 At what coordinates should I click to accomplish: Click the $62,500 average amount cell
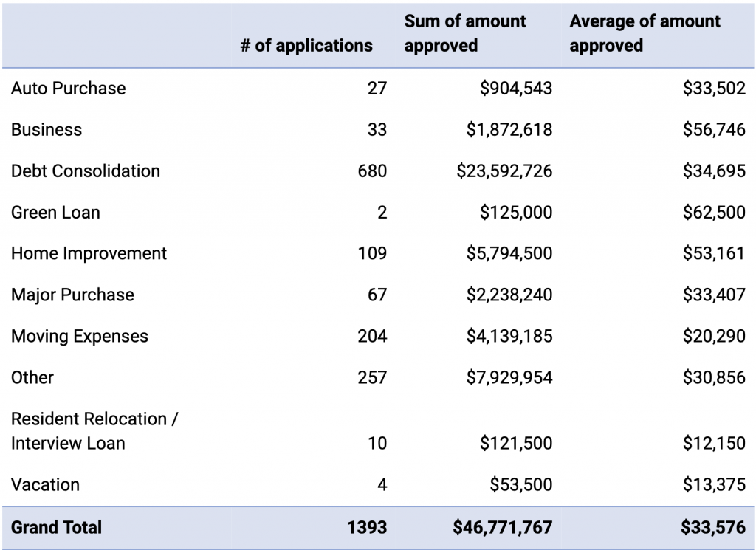point(714,213)
